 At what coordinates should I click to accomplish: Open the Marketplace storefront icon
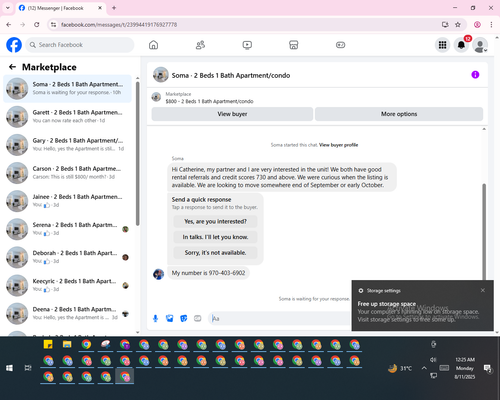[x=294, y=45]
